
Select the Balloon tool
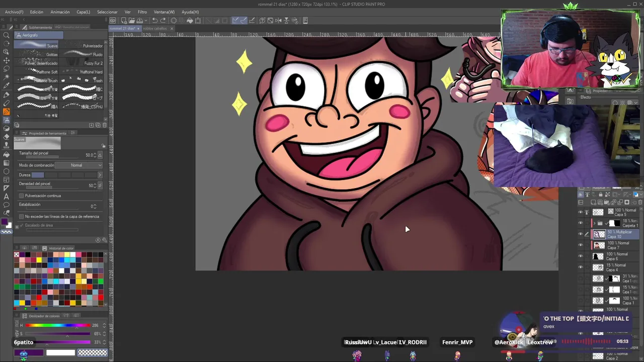[x=7, y=205]
